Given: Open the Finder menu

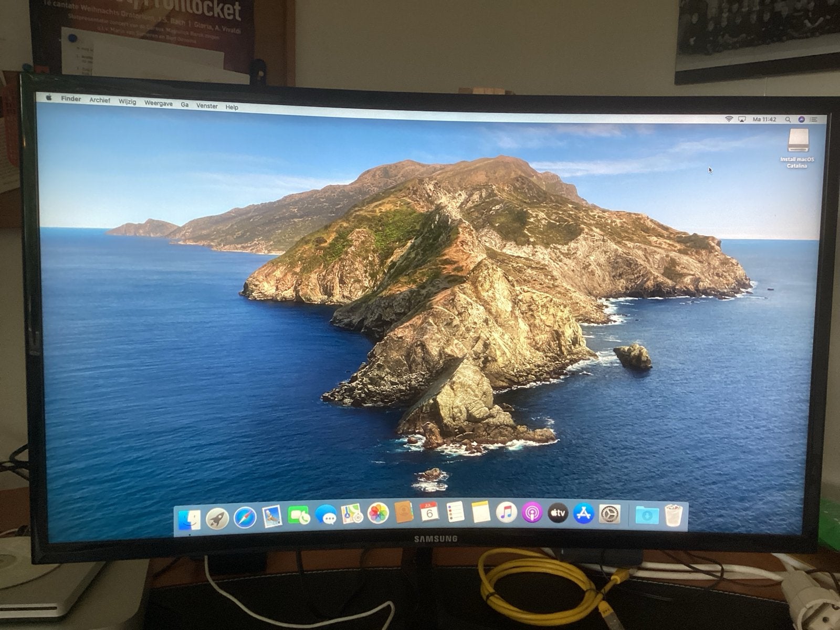Looking at the screenshot, I should tap(71, 99).
